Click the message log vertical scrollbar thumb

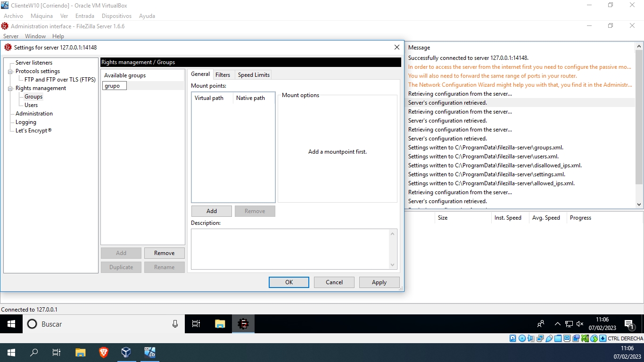tap(639, 117)
